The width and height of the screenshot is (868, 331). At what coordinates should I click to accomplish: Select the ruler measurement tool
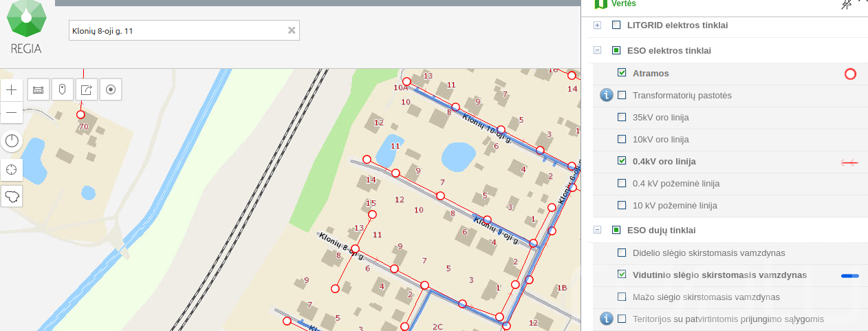click(38, 89)
